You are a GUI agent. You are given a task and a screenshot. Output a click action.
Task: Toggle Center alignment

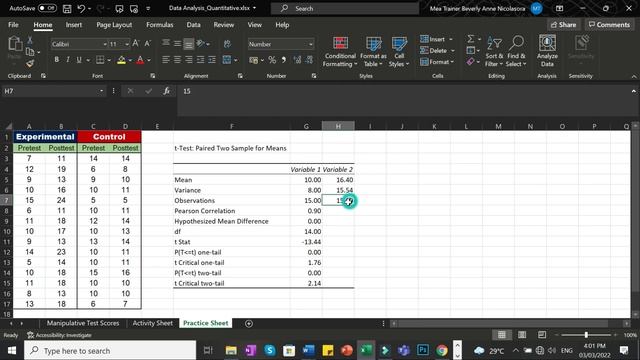click(x=177, y=60)
